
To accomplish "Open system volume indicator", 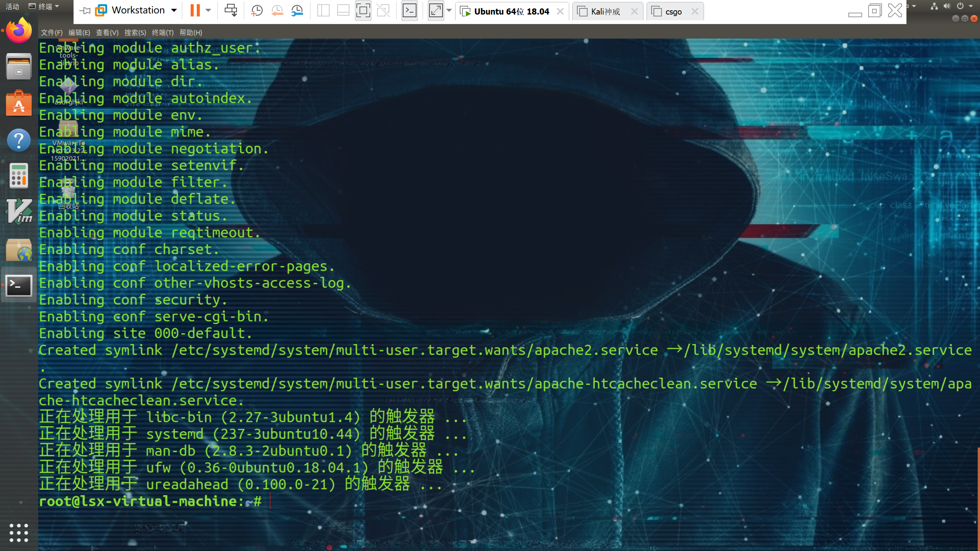I will tap(947, 6).
